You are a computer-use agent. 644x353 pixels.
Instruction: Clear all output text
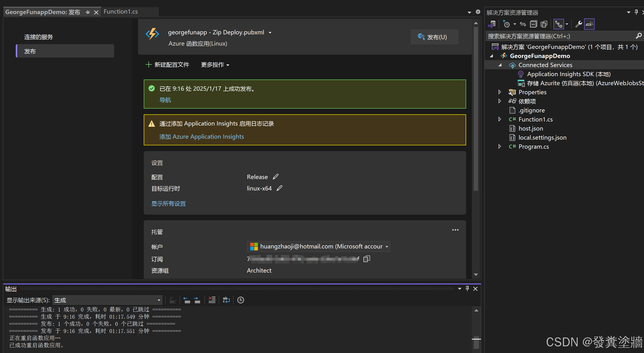pos(212,300)
